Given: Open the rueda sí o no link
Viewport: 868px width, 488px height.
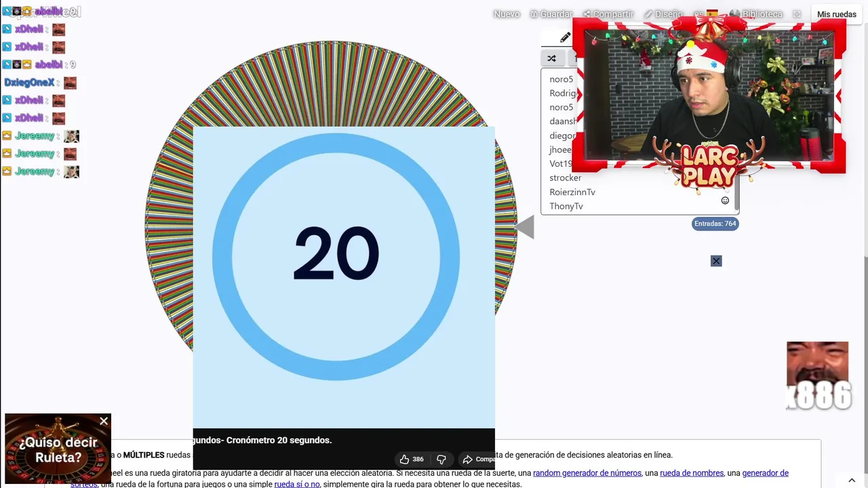Looking at the screenshot, I should pos(297,485).
